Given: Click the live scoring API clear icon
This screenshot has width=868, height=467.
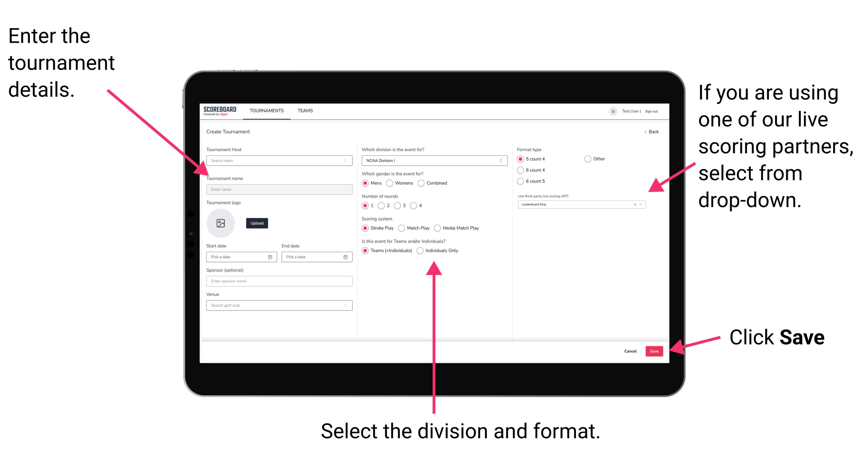Looking at the screenshot, I should pos(634,205).
